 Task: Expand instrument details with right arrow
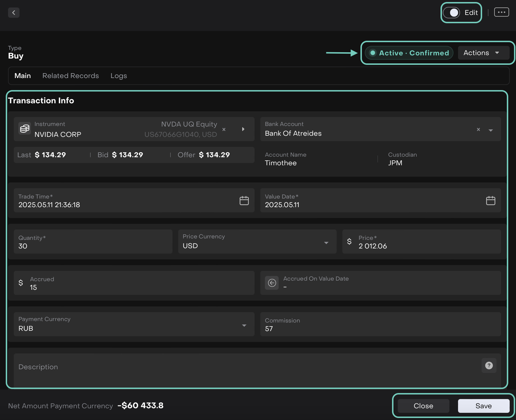coord(243,129)
